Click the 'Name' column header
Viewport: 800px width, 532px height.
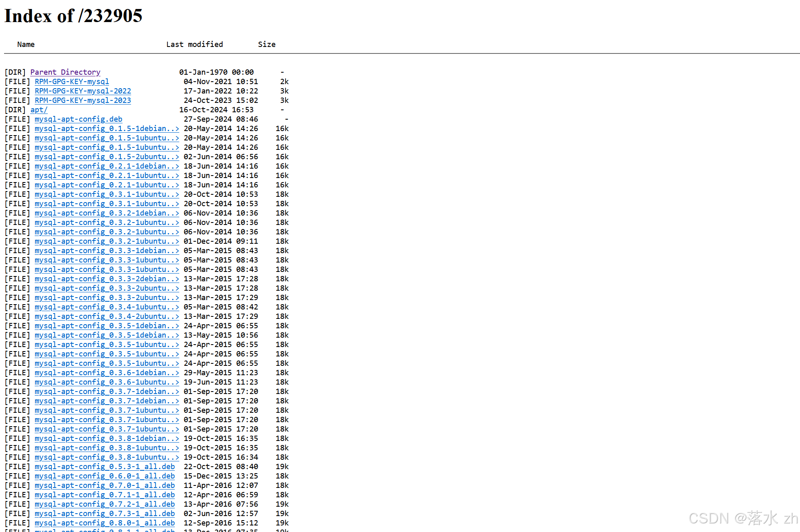coord(26,45)
